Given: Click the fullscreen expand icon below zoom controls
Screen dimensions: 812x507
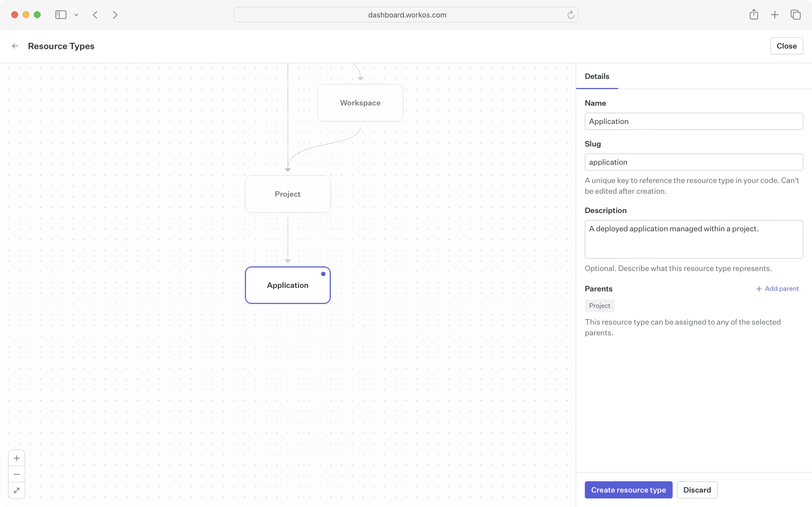Looking at the screenshot, I should [x=16, y=490].
